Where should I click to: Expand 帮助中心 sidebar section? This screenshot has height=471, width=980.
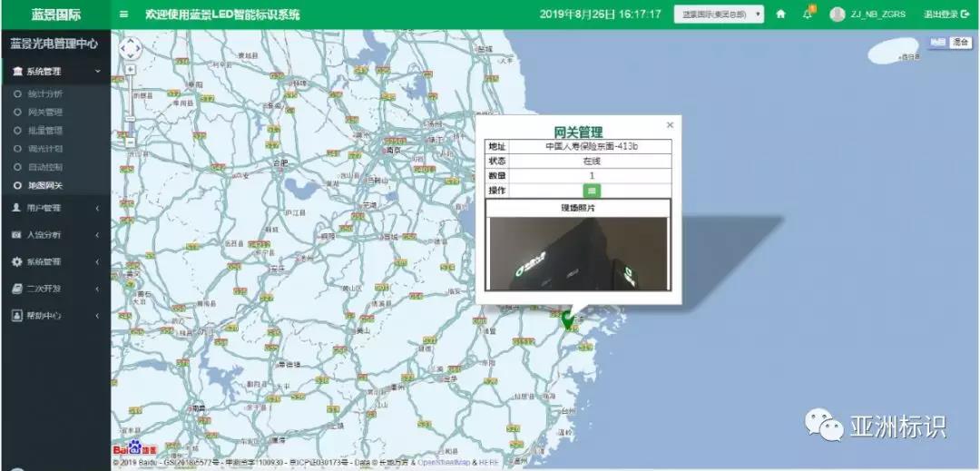click(x=56, y=316)
